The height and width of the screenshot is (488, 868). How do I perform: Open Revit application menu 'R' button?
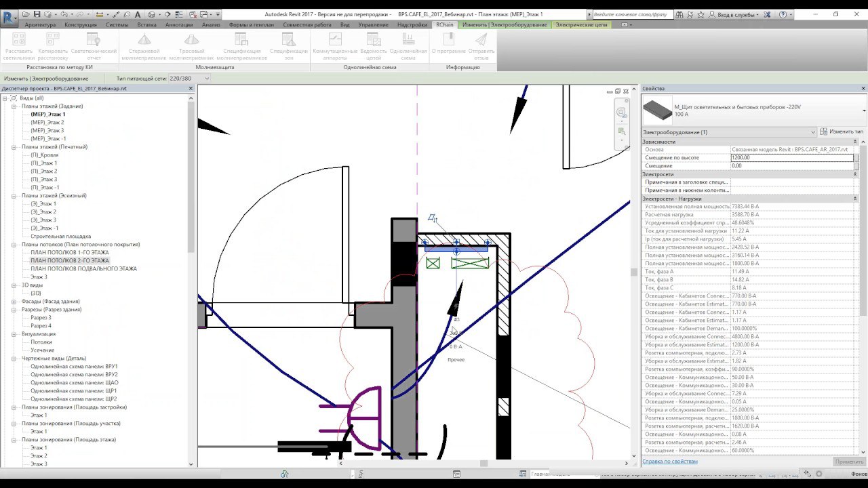coord(9,17)
